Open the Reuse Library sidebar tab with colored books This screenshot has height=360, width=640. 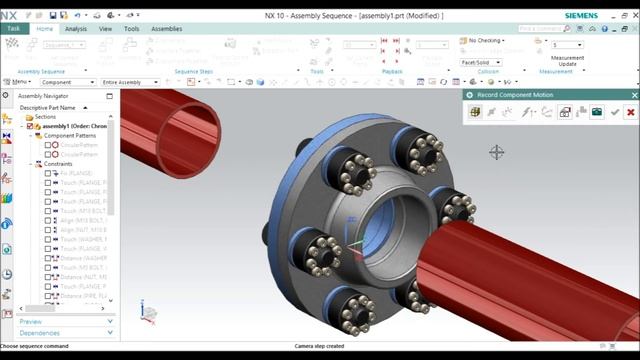7,199
